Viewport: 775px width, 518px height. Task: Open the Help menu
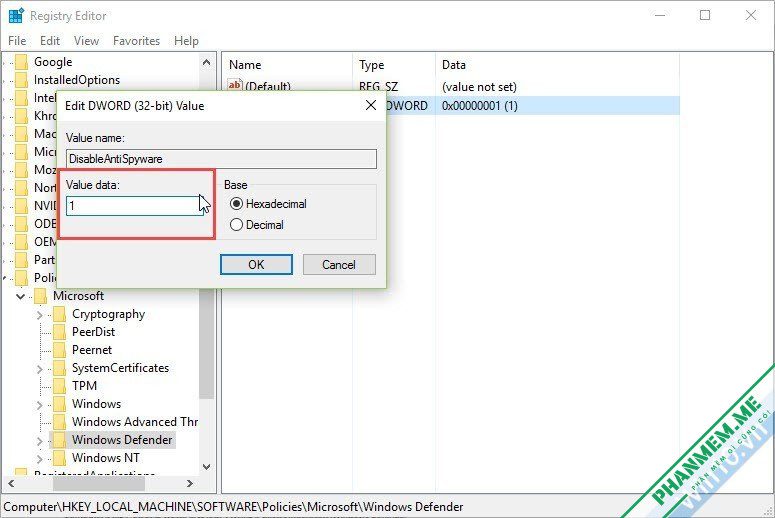tap(186, 41)
